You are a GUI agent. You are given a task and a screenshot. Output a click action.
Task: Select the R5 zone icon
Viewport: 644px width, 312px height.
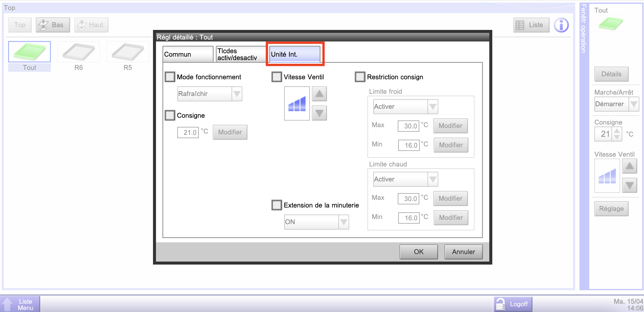coord(128,52)
